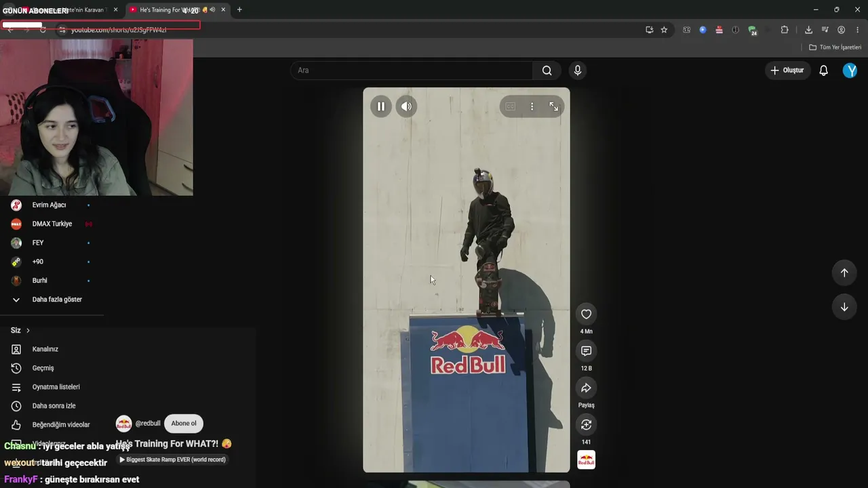868x488 pixels.
Task: Open Daha sonra izle list
Action: coord(52,406)
